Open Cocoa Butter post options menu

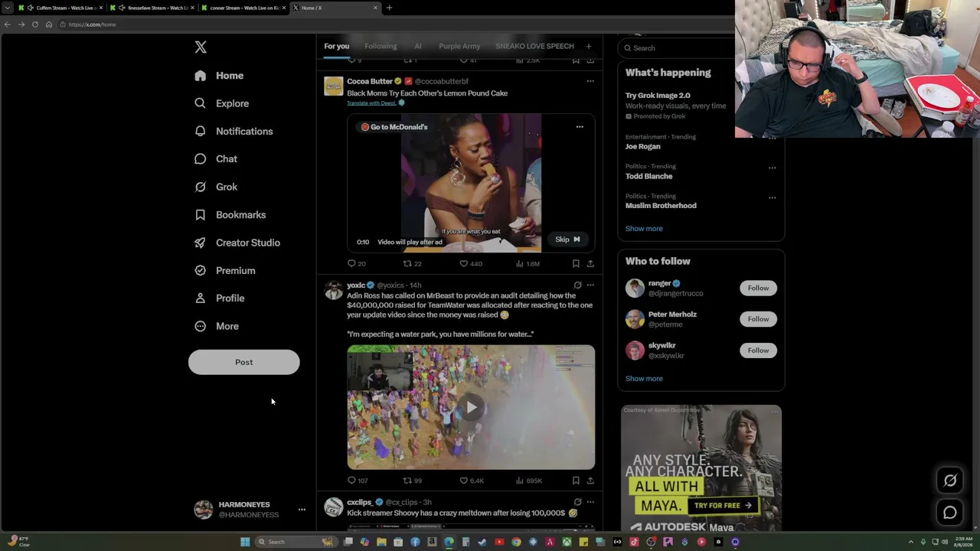tap(590, 81)
